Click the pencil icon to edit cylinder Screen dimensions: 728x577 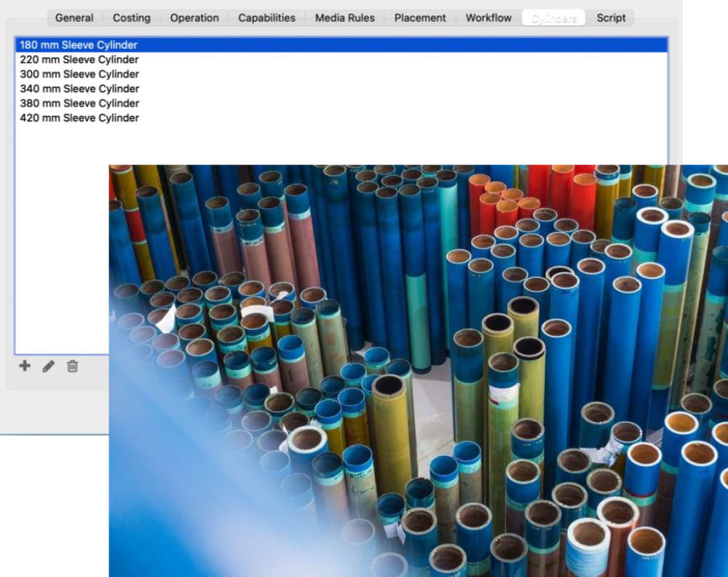click(48, 366)
